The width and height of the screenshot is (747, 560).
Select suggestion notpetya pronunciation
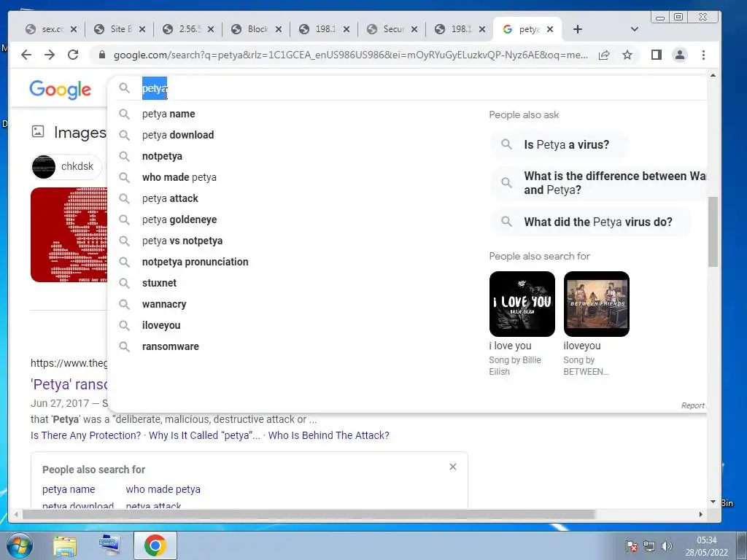point(195,262)
